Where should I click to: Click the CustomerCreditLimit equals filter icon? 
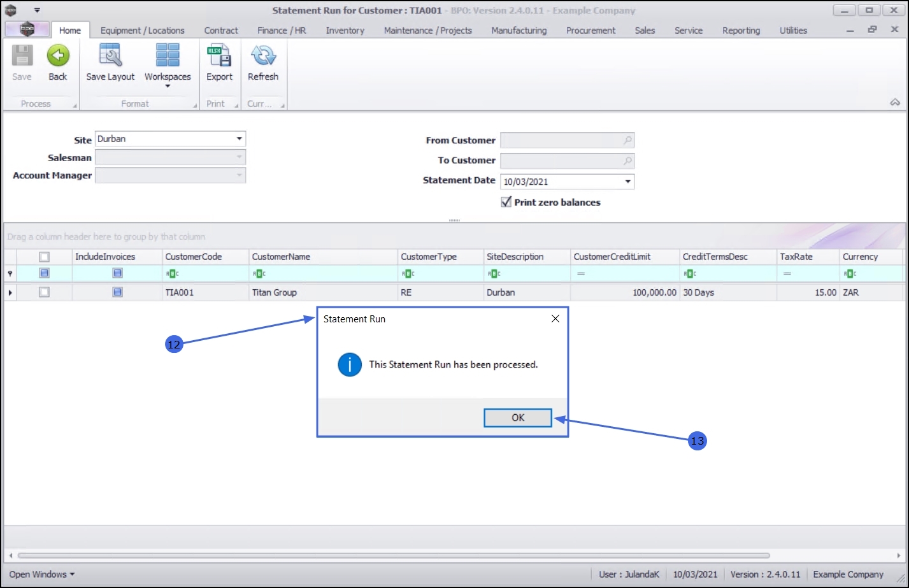coord(581,274)
